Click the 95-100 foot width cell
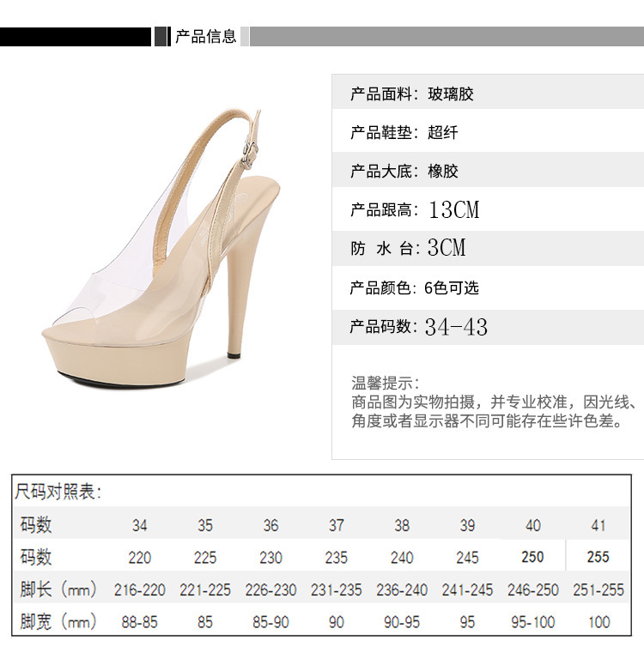Viewport: 644px width, 653px height. tap(532, 622)
